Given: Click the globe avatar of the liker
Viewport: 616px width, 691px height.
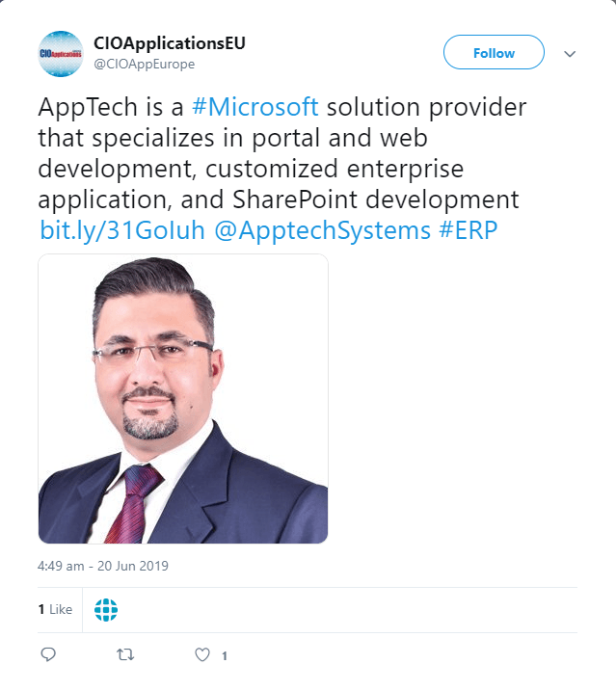Looking at the screenshot, I should [x=106, y=609].
